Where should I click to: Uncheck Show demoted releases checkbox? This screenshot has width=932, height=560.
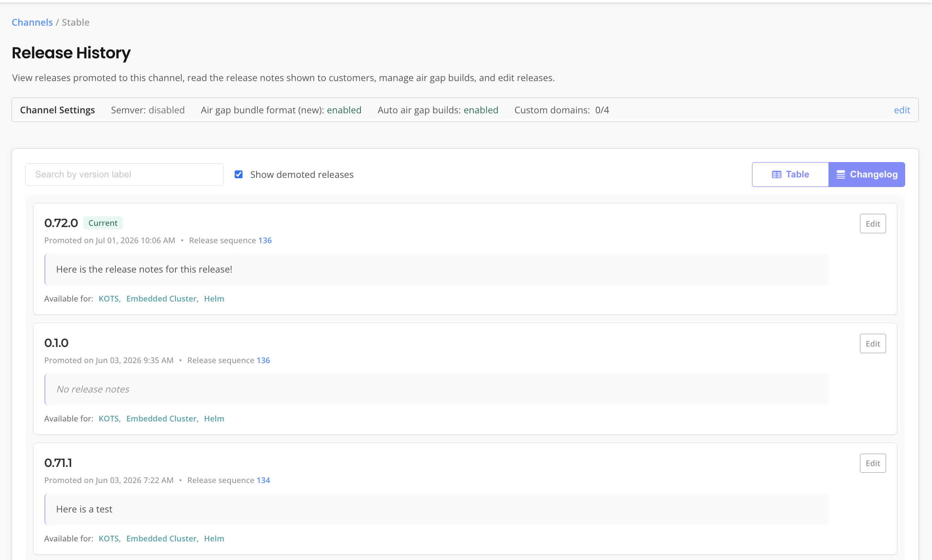point(239,175)
